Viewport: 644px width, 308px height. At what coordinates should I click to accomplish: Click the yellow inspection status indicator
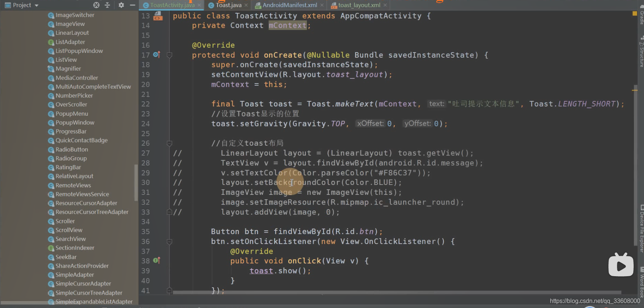point(635,14)
